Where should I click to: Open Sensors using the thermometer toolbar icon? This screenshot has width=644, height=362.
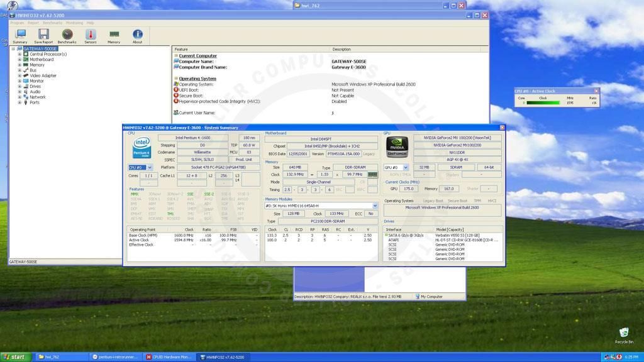(90, 35)
